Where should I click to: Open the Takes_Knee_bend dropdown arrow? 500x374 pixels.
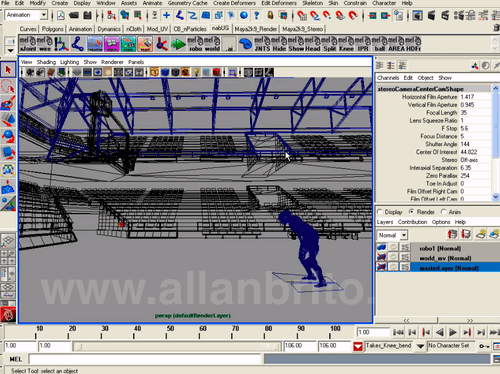[420, 346]
